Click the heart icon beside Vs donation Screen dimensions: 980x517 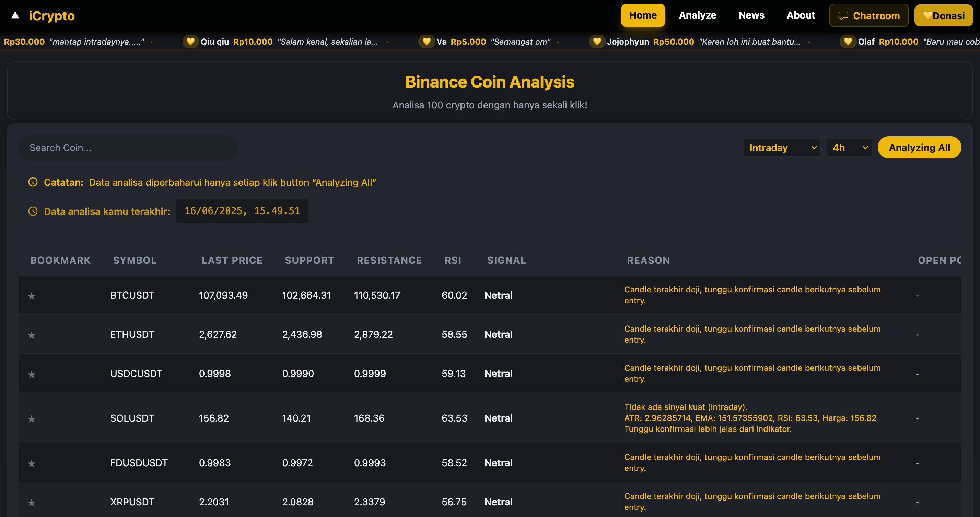tap(427, 42)
